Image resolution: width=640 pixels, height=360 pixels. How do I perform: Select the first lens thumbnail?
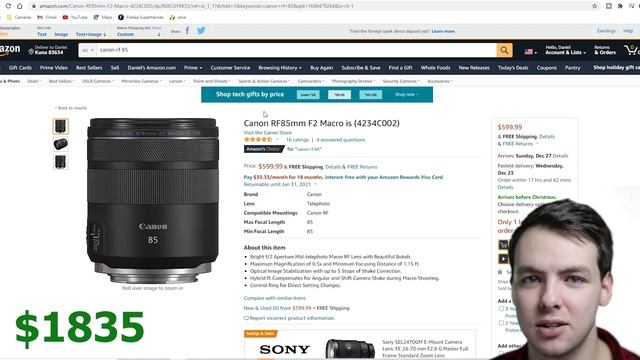pyautogui.click(x=60, y=126)
